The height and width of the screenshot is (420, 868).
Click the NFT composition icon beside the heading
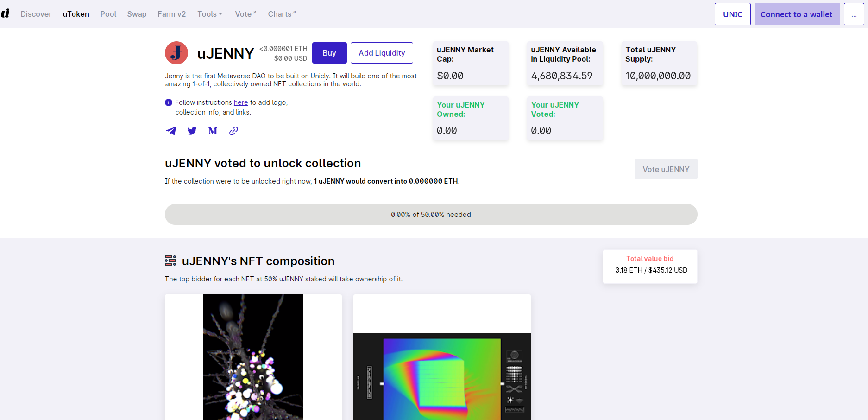(x=170, y=261)
